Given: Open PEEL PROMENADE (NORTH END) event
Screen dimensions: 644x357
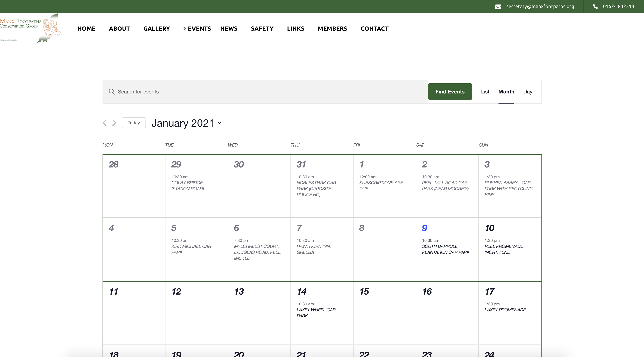Looking at the screenshot, I should click(x=504, y=249).
